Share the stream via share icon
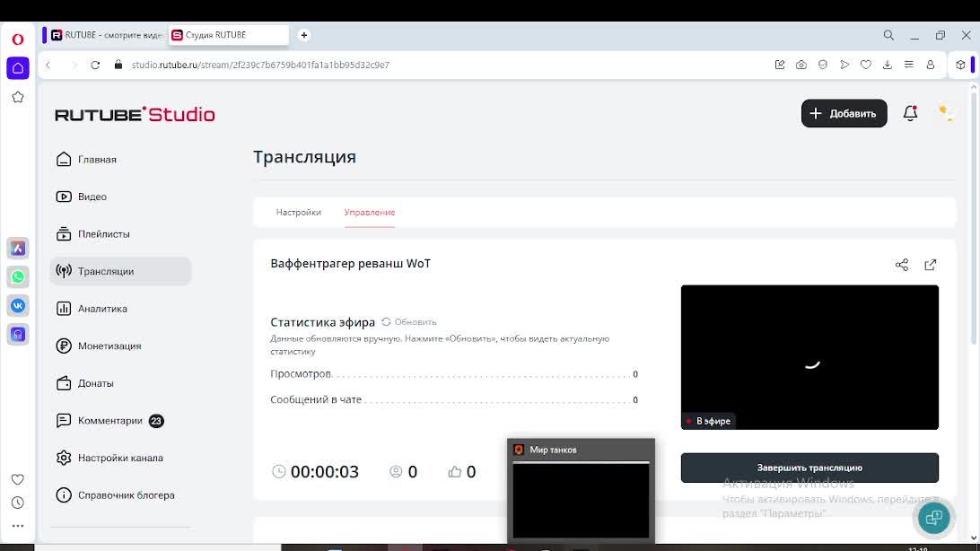 point(901,265)
